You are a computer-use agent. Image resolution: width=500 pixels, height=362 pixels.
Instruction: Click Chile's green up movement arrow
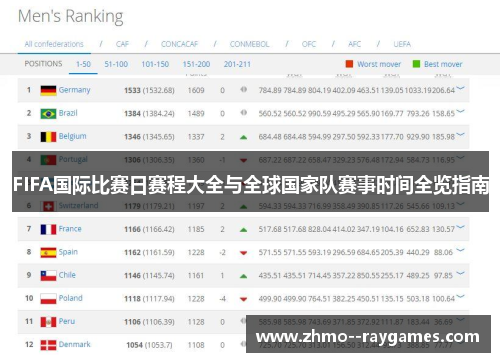coord(244,276)
